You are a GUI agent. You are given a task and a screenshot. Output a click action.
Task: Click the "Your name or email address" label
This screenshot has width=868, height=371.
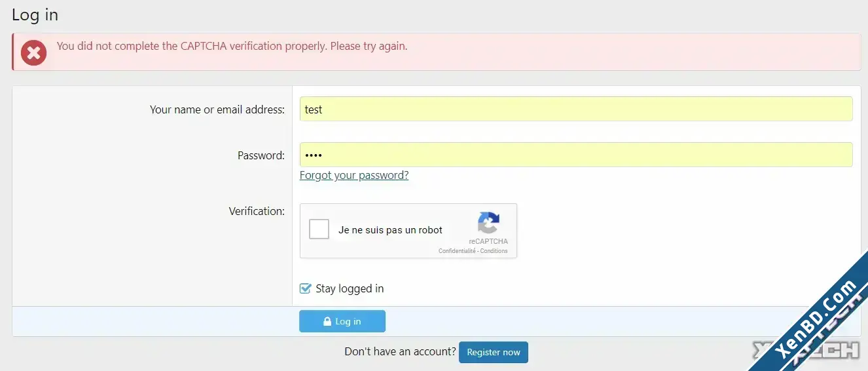(x=217, y=109)
